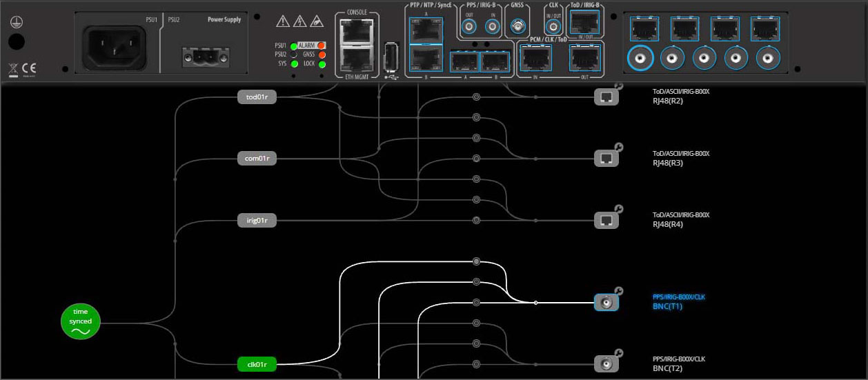Select the CLK IN/OUT connector
The width and height of the screenshot is (868, 380).
552,27
